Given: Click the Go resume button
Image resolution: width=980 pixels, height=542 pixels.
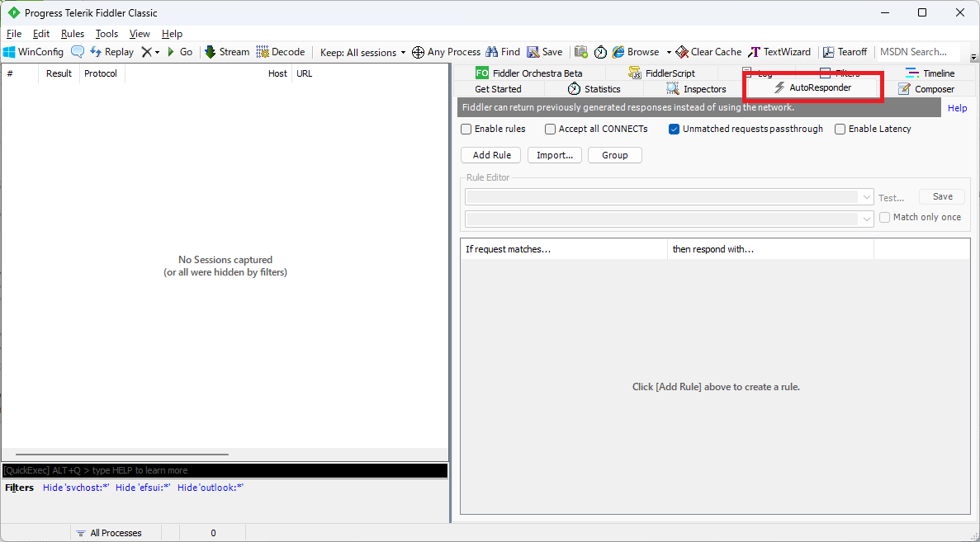Looking at the screenshot, I should tap(179, 52).
